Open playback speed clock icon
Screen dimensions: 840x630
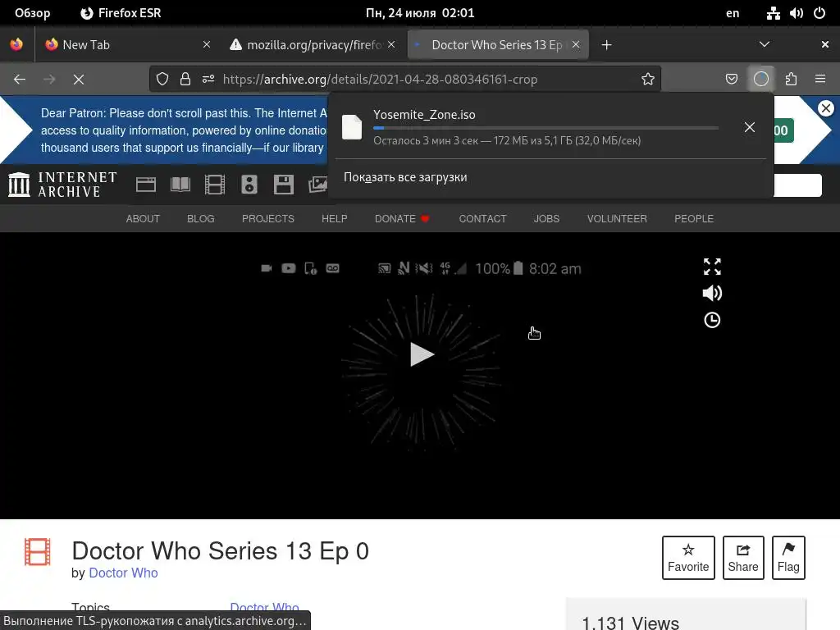[x=712, y=320]
